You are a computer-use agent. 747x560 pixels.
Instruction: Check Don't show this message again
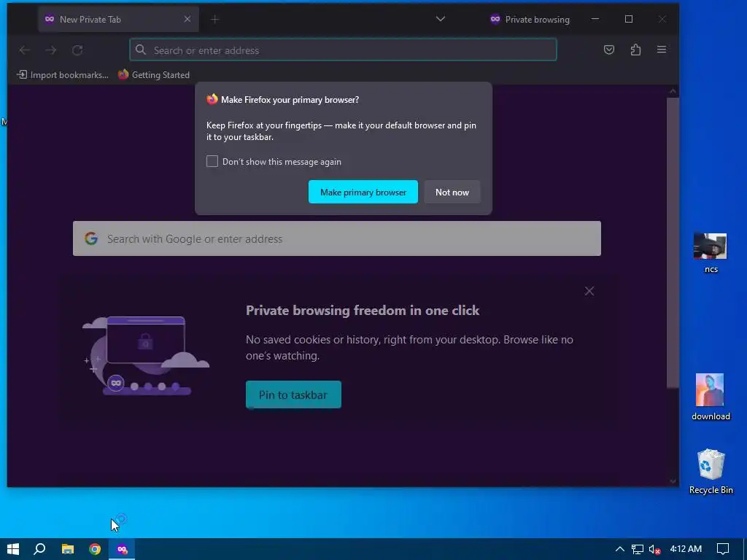tap(212, 161)
